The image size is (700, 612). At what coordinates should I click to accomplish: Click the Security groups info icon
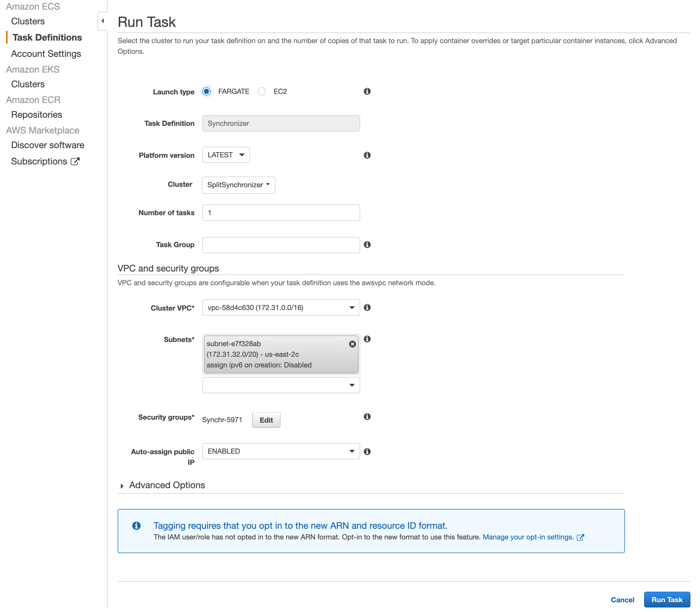pos(367,416)
